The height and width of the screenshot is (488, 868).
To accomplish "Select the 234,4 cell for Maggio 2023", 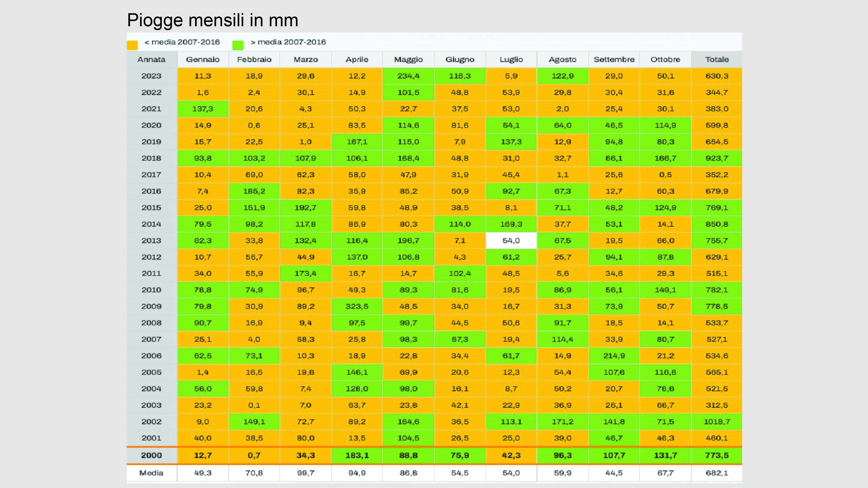I will (x=408, y=76).
